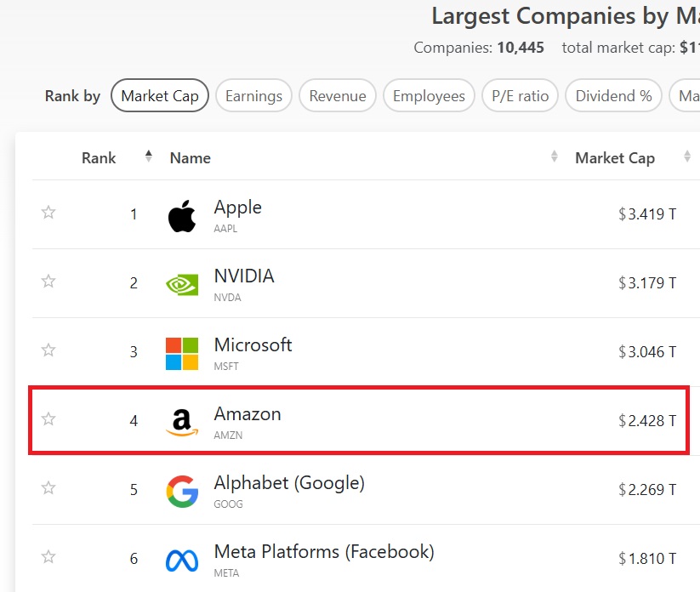Screen dimensions: 700x592
Task: Choose the Dividend % ranking pill
Action: click(613, 96)
